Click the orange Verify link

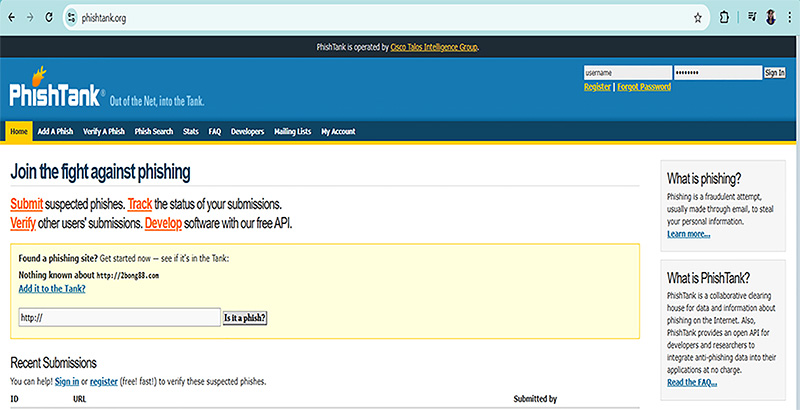(x=23, y=223)
